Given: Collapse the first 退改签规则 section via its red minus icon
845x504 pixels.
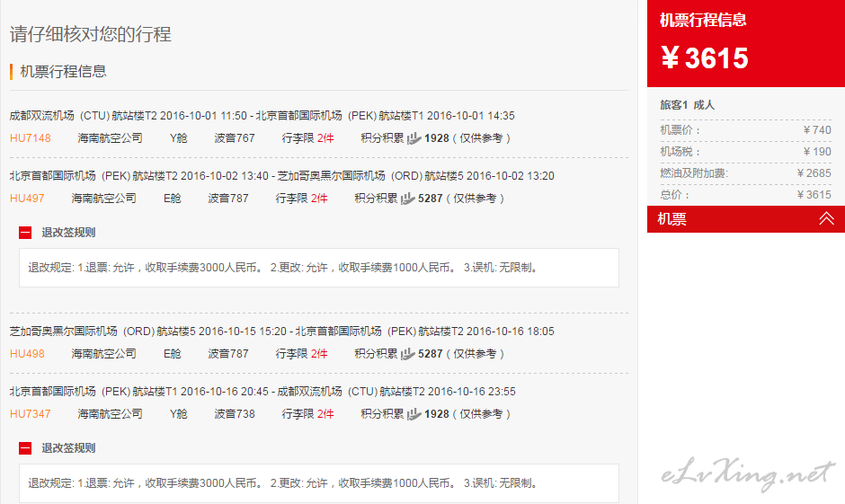Looking at the screenshot, I should coord(25,233).
